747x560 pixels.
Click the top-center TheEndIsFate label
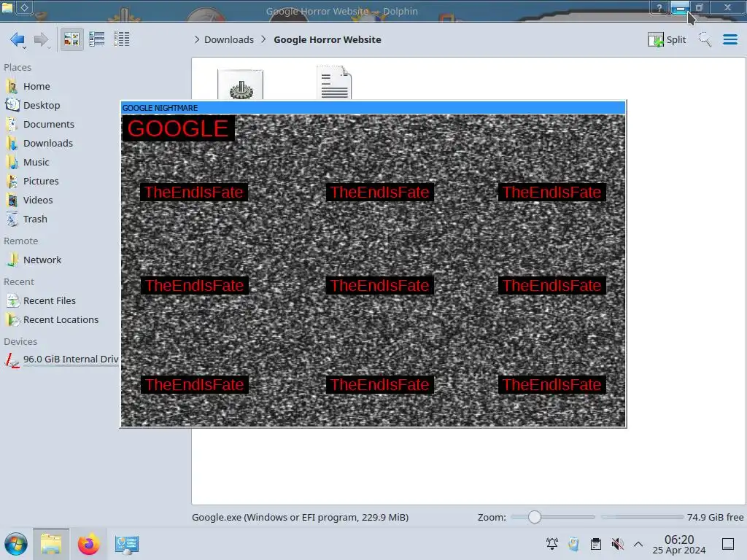pos(379,192)
